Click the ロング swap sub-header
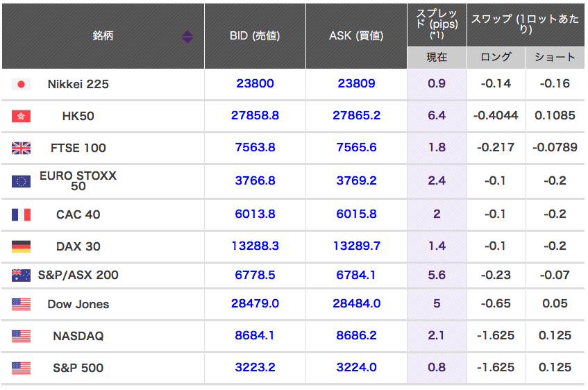588x390 pixels. tap(496, 58)
